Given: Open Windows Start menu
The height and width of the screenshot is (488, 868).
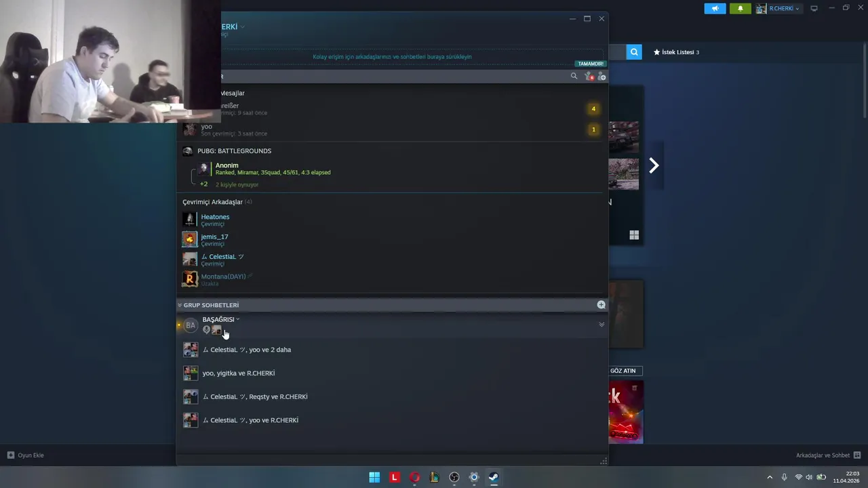Looking at the screenshot, I should pyautogui.click(x=374, y=477).
